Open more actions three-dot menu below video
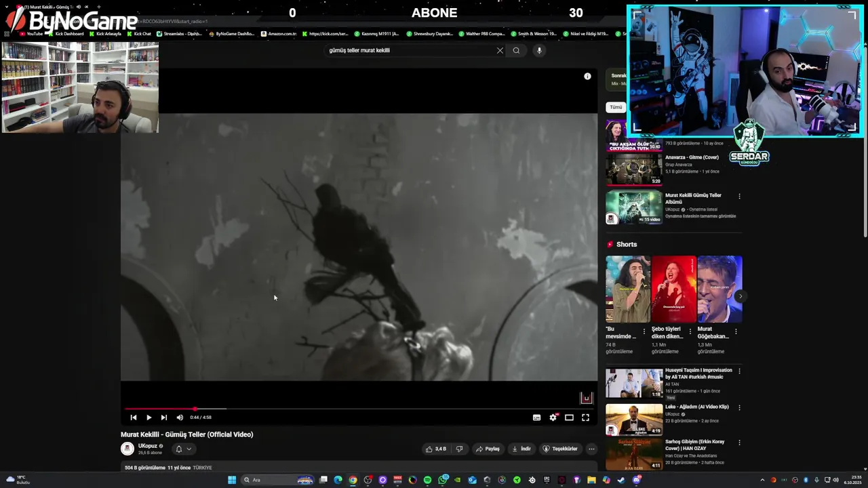 pos(591,449)
